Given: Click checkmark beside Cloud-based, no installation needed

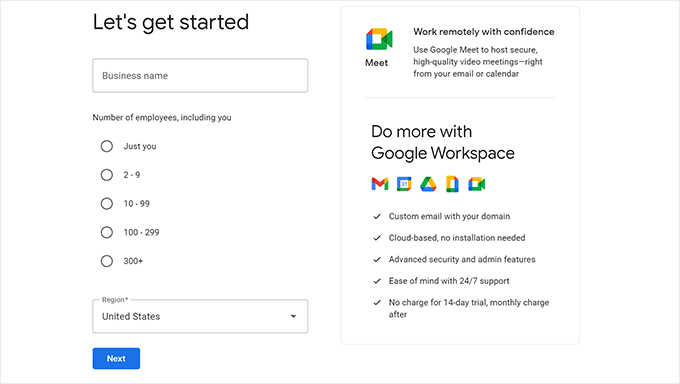Looking at the screenshot, I should (x=377, y=238).
